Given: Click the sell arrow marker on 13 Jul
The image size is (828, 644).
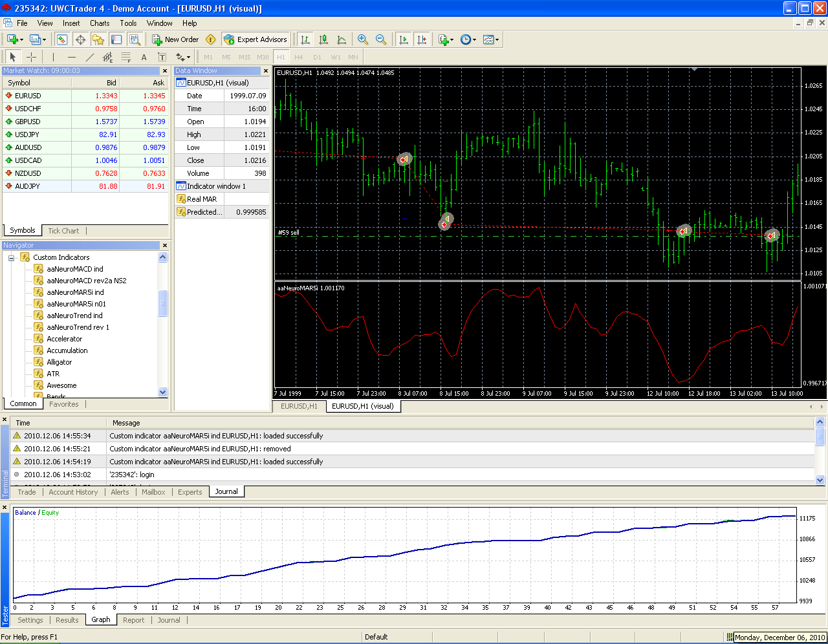Looking at the screenshot, I should click(771, 236).
